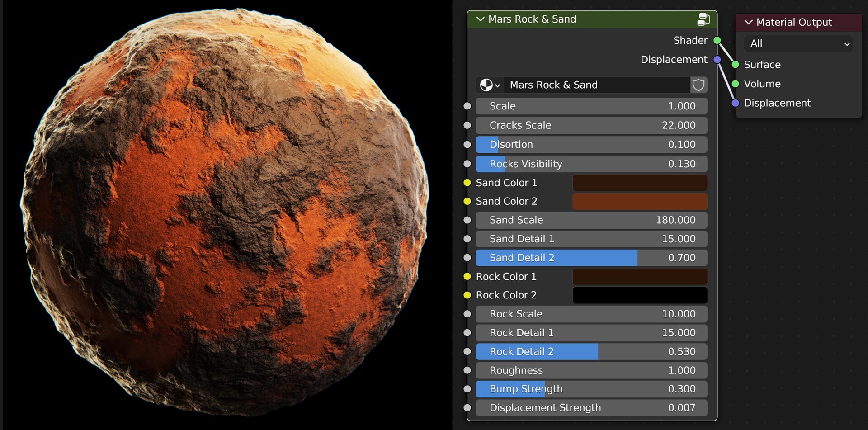Open the material browse dropdown arrow
This screenshot has width=868, height=430.
pos(497,85)
